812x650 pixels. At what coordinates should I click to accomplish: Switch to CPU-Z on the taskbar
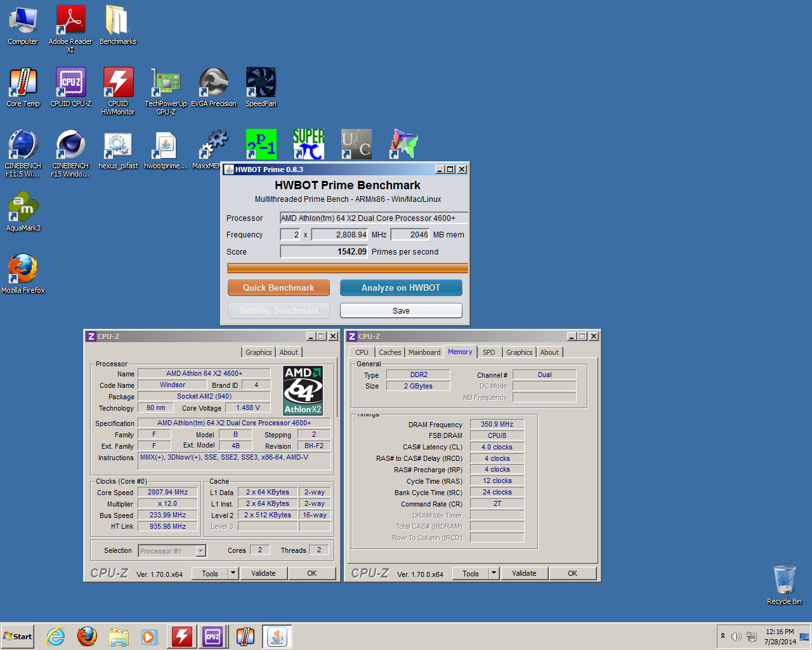click(x=213, y=637)
